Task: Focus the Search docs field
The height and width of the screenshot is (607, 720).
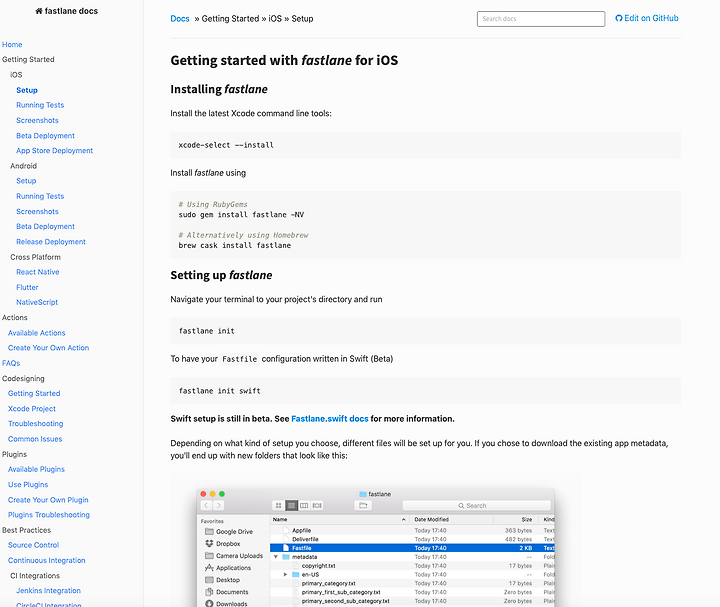Action: pos(541,19)
